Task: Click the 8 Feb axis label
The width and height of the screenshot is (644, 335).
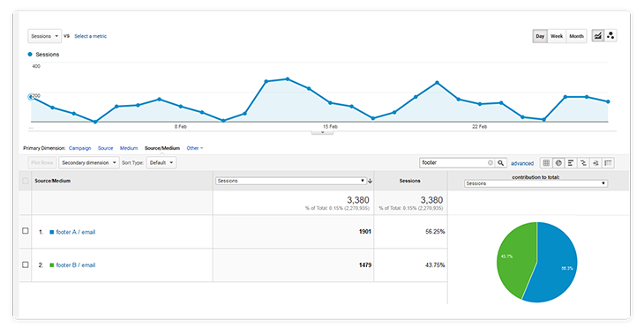Action: coord(180,126)
